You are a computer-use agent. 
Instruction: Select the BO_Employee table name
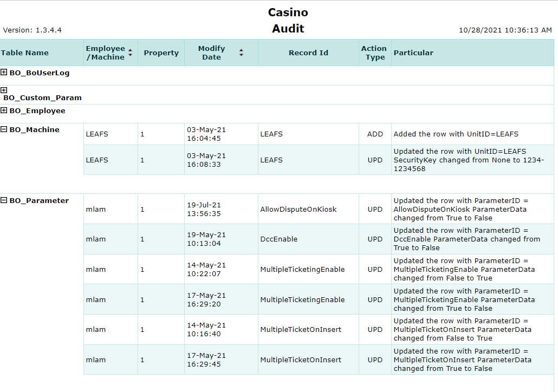click(x=37, y=110)
